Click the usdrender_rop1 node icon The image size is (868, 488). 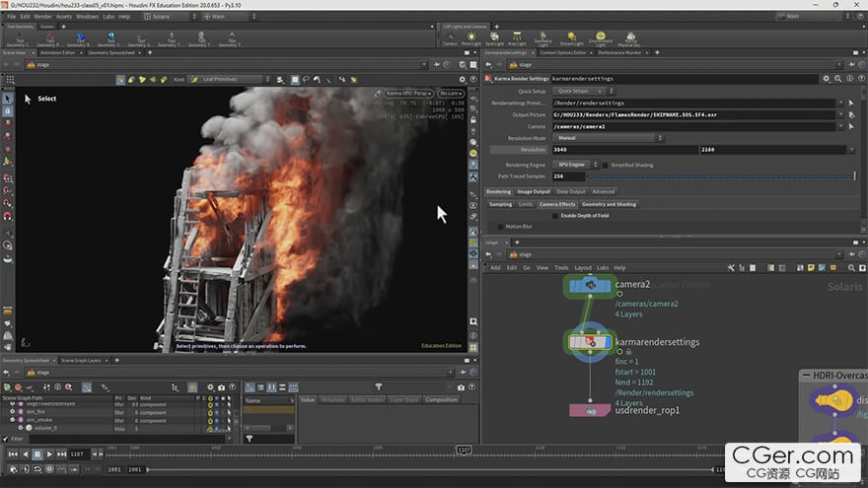pos(590,410)
